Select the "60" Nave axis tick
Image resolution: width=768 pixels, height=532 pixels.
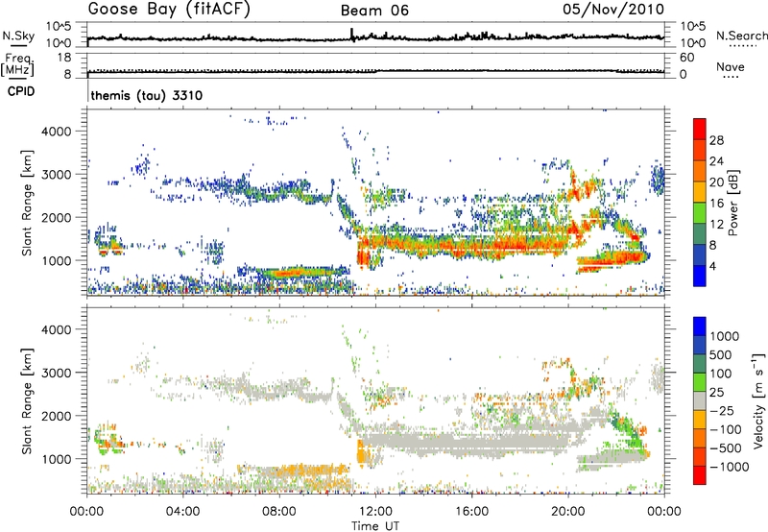click(686, 58)
